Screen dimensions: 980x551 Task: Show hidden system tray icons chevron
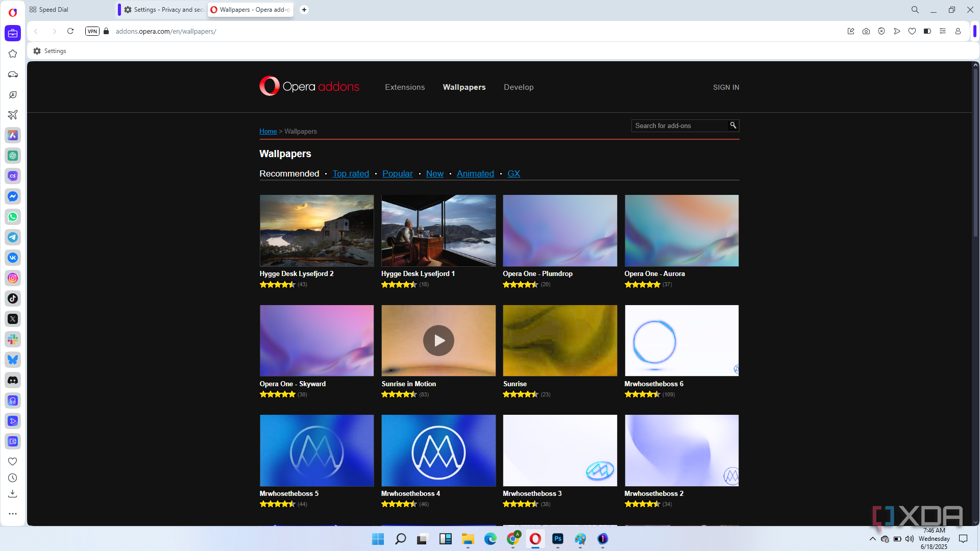[872, 539]
